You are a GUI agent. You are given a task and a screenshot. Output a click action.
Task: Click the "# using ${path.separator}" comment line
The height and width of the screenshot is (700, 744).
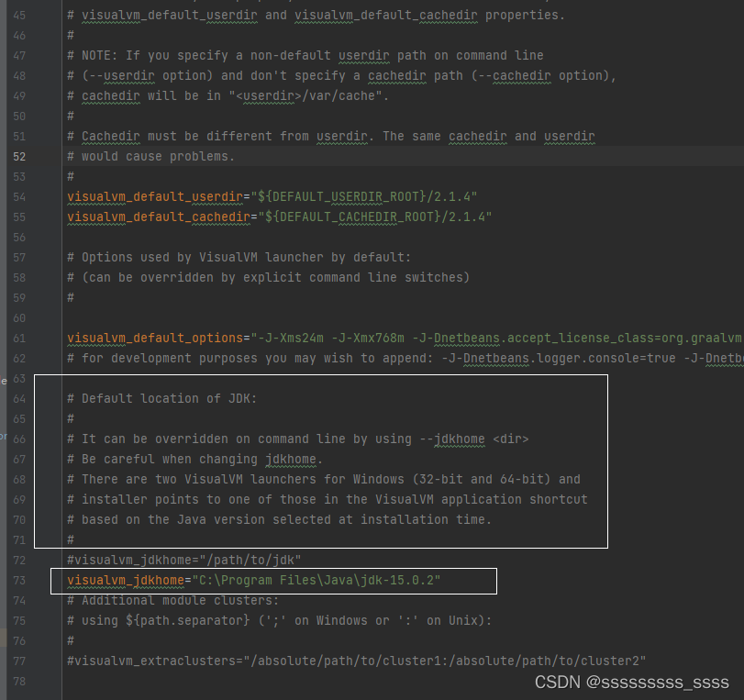pyautogui.click(x=280, y=621)
